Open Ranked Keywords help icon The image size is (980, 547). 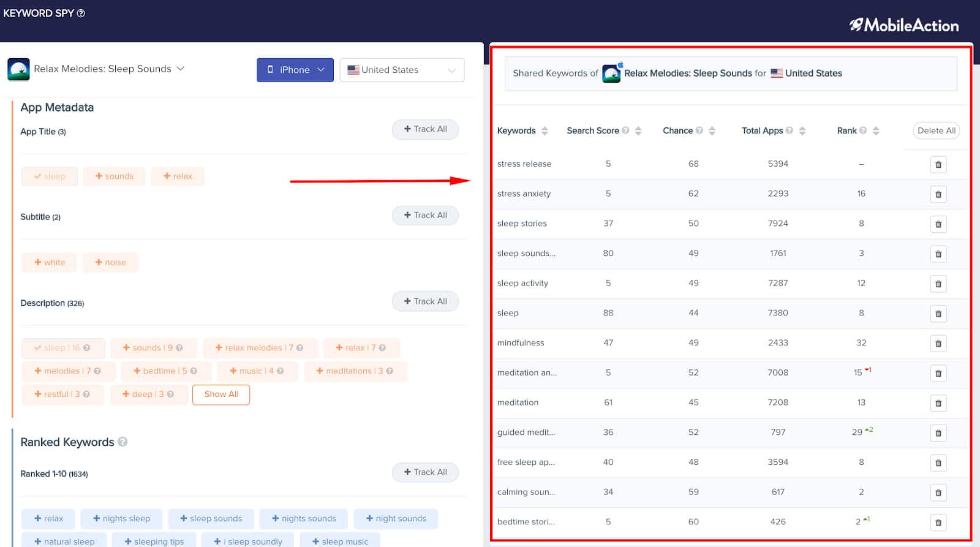pos(123,442)
